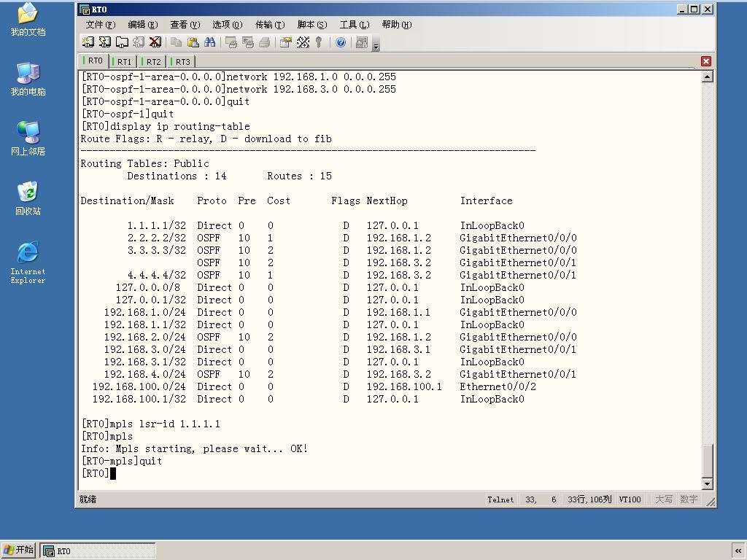
Task: Click the terminal scrollbar up arrow
Action: point(708,77)
